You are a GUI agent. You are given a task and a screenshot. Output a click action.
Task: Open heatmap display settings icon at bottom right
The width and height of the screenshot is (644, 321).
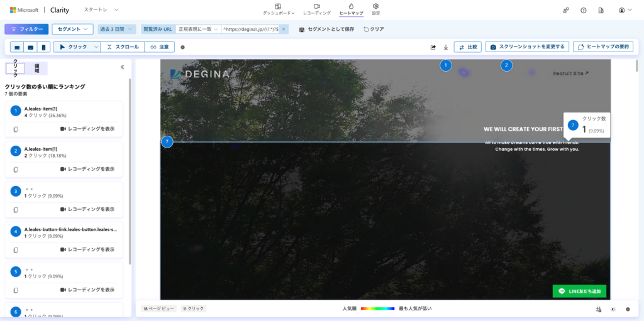click(x=597, y=309)
